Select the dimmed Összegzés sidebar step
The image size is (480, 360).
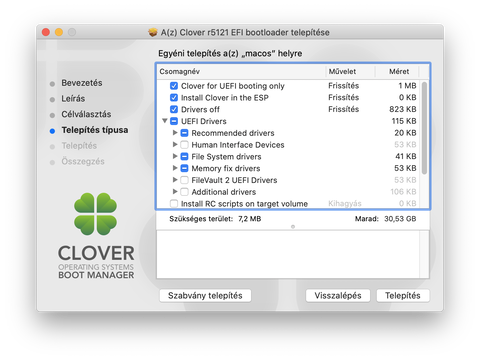pos(83,161)
